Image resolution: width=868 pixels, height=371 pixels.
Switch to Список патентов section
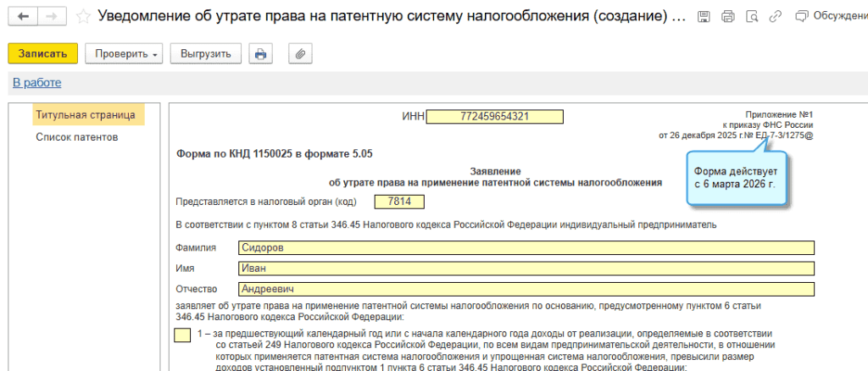point(76,136)
